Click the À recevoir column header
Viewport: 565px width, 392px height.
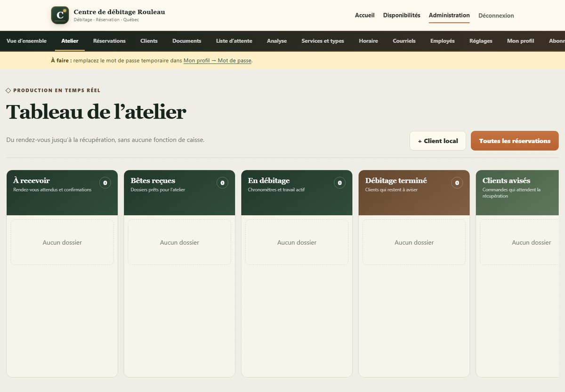(62, 192)
